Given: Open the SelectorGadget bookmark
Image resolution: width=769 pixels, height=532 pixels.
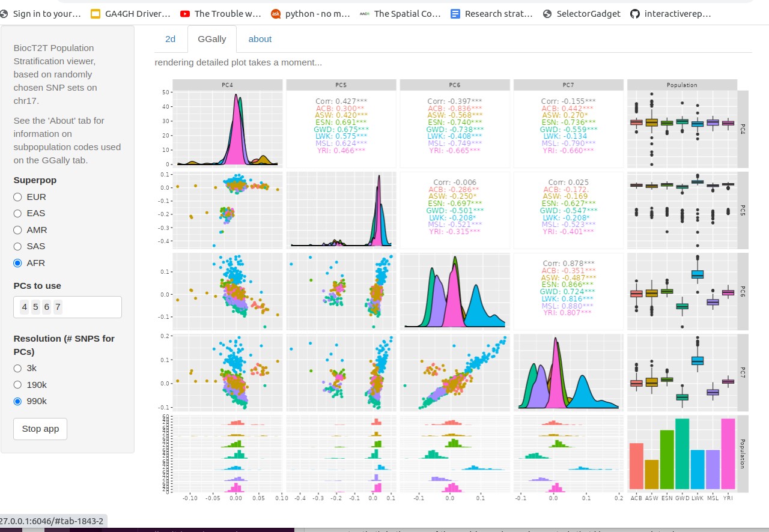Looking at the screenshot, I should (582, 13).
